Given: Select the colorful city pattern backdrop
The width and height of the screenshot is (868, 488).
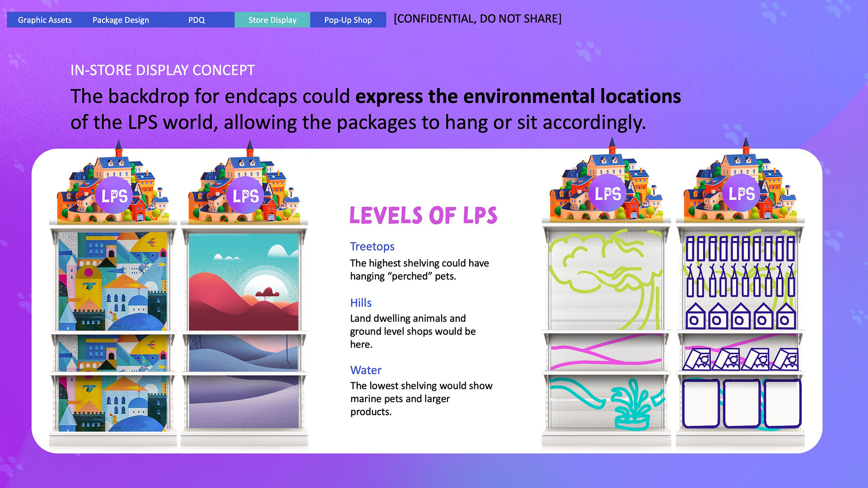Looking at the screenshot, I should tap(113, 282).
